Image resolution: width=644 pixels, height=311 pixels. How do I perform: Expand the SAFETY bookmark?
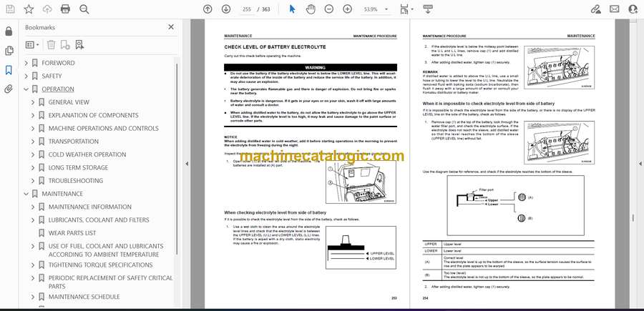pyautogui.click(x=26, y=76)
